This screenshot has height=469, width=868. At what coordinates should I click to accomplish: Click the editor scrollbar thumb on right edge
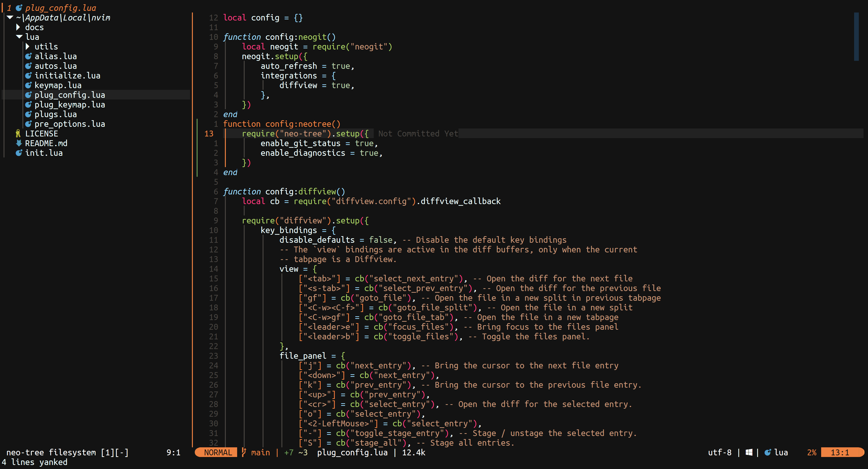[856, 37]
